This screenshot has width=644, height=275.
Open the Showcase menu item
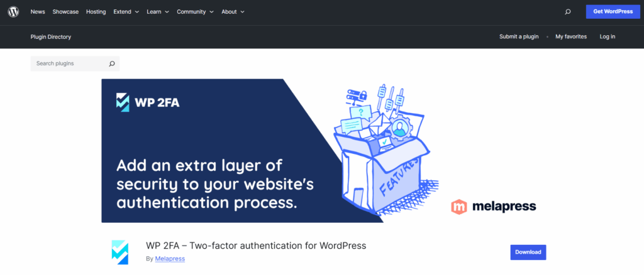tap(65, 12)
